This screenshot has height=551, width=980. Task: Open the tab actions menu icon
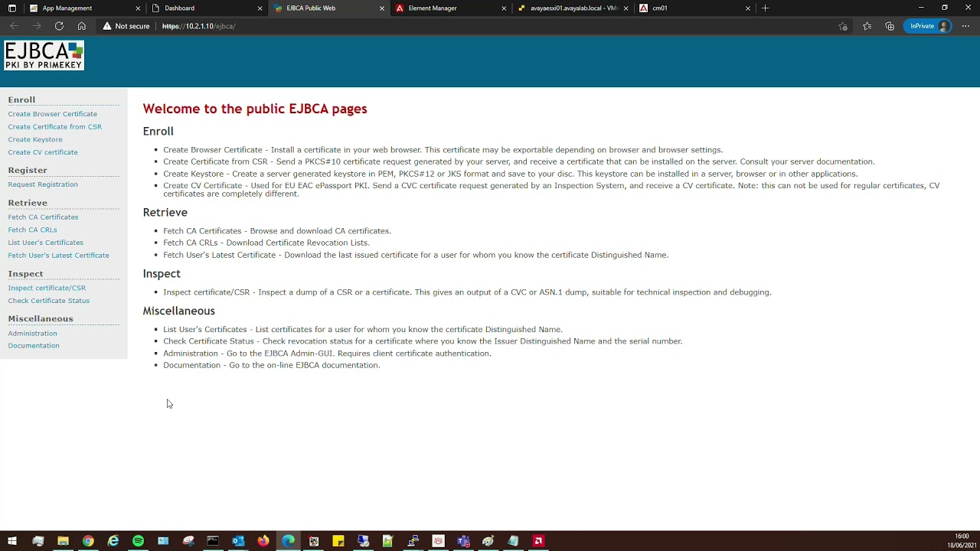pos(11,8)
